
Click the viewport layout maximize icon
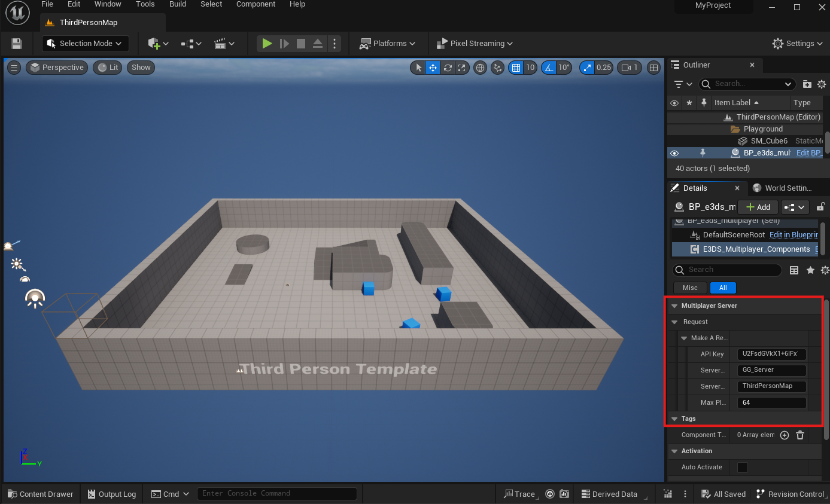pyautogui.click(x=654, y=68)
